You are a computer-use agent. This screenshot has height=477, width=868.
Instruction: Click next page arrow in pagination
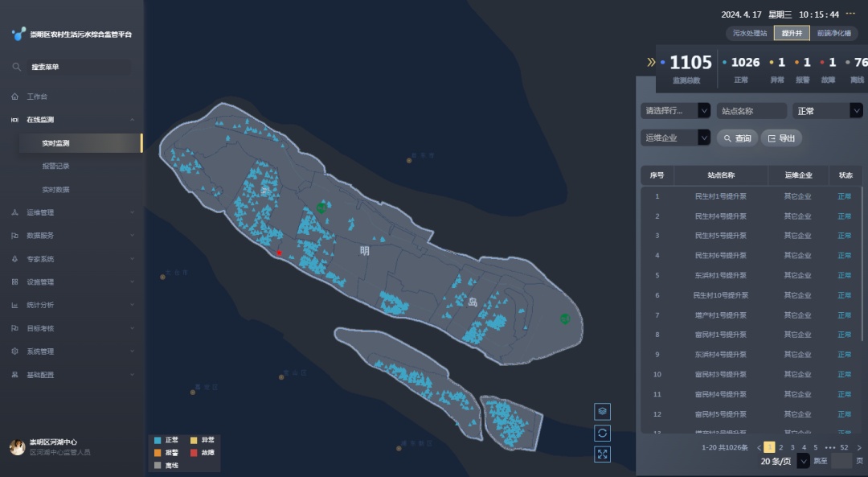(x=859, y=447)
